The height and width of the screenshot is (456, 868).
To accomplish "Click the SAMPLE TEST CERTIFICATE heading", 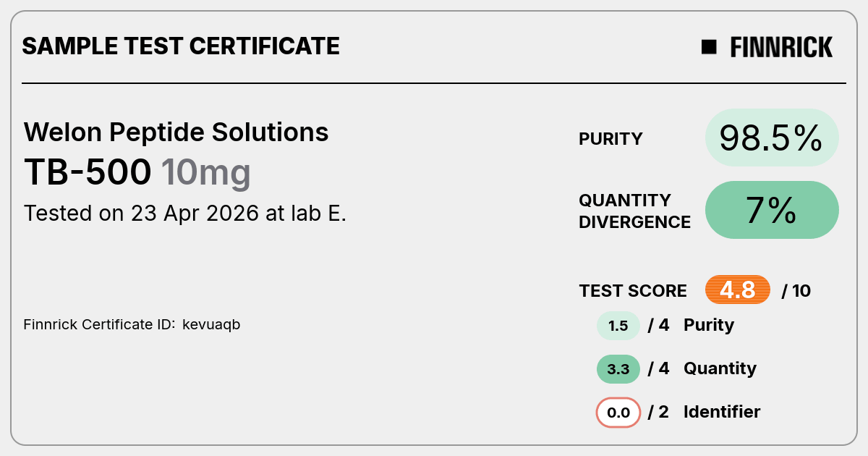I will [x=181, y=46].
